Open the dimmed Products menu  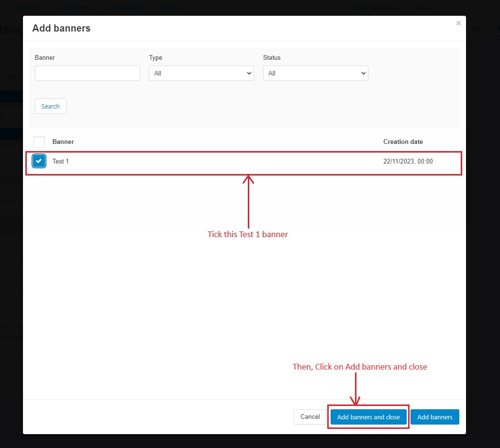[30, 7]
